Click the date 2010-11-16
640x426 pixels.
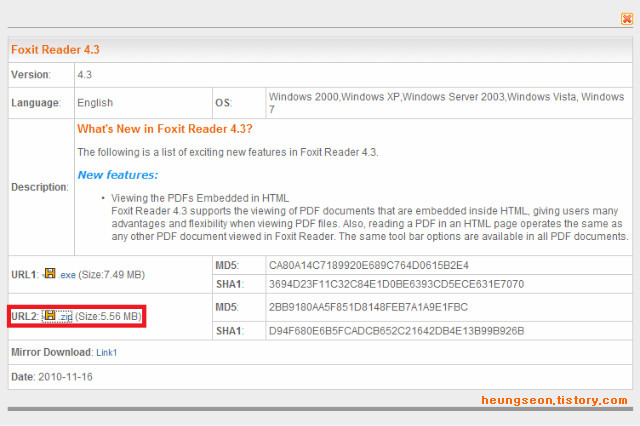click(x=65, y=377)
